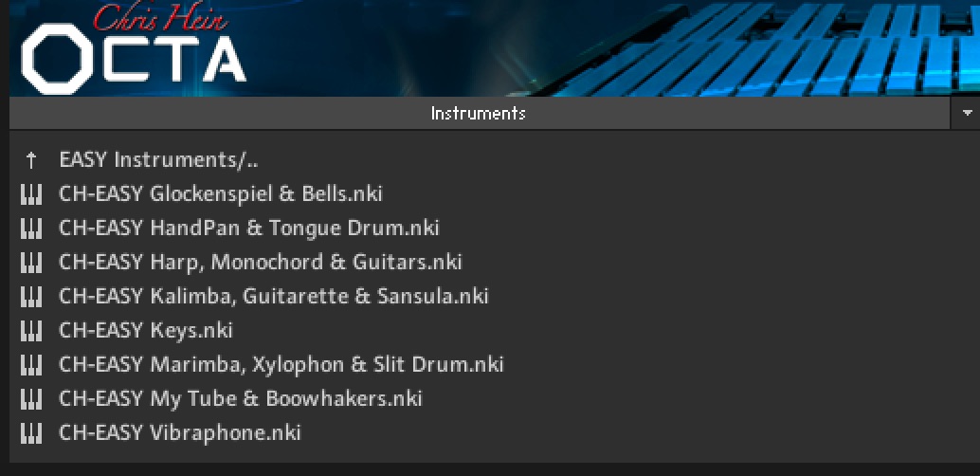Viewport: 980px width, 476px height.
Task: Click the keyboard icon next to Kalimba, Guitarette & Sansula
Action: coord(31,296)
